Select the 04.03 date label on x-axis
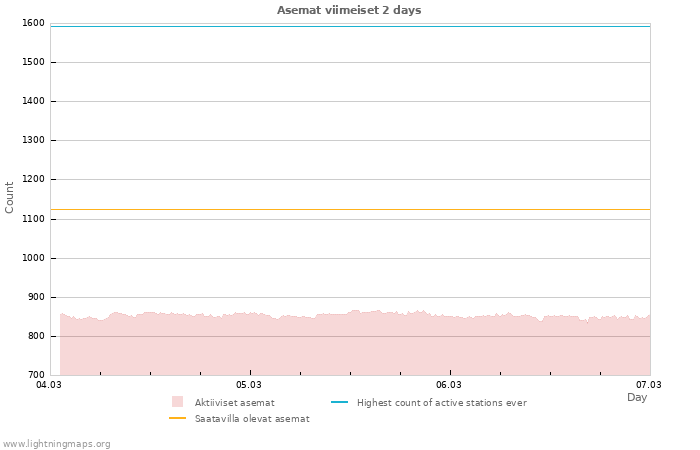Image resolution: width=700 pixels, height=450 pixels. tap(49, 384)
